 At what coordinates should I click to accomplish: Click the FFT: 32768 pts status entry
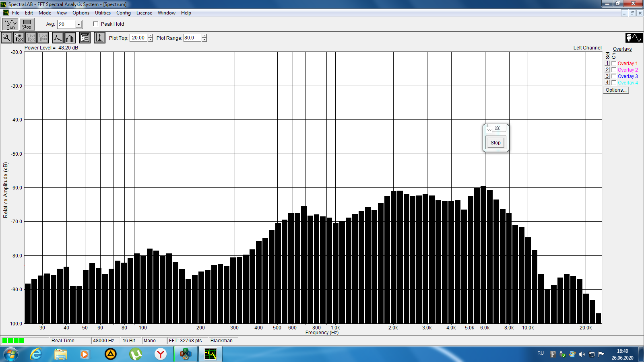tap(188, 341)
